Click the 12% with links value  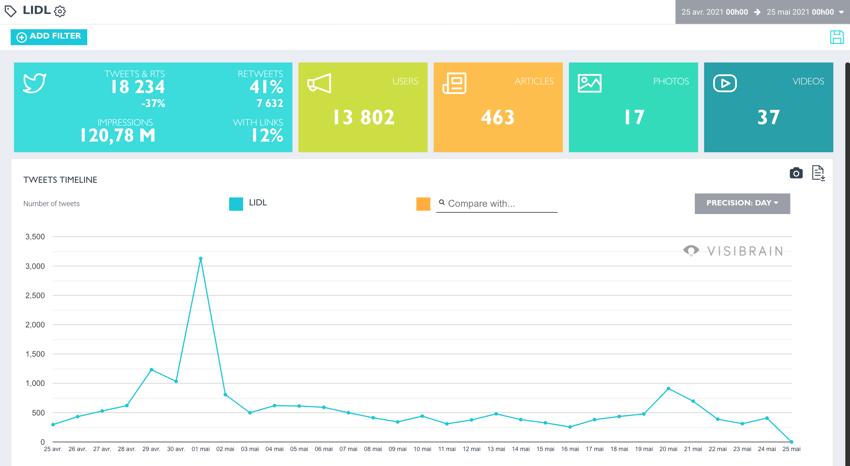pyautogui.click(x=267, y=135)
